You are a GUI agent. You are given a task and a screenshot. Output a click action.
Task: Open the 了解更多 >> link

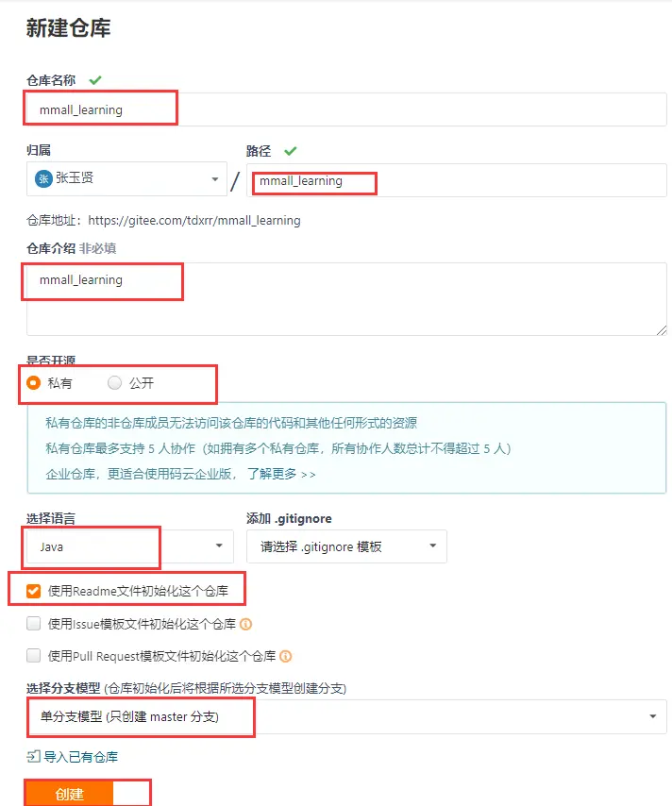pos(281,474)
